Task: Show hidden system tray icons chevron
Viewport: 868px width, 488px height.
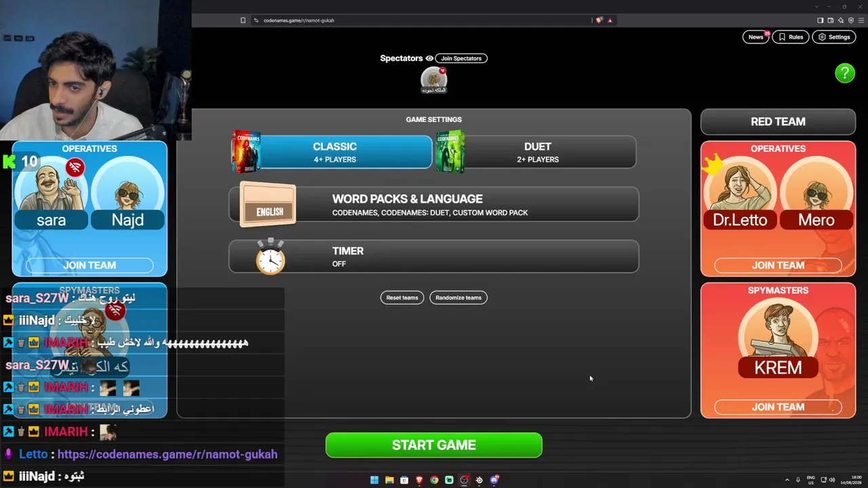Action: coord(787,480)
